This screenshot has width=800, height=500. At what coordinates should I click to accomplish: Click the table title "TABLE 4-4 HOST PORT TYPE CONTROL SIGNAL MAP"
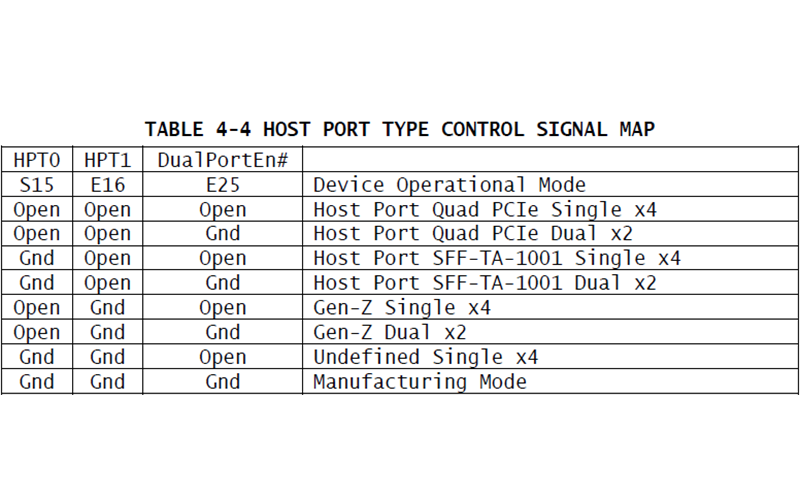pos(399,129)
